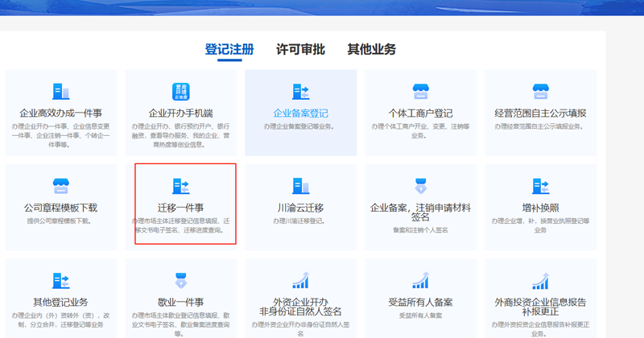Screen dimensions: 644x338
Task: Open the 歇业一件事 title link
Action: 180,303
